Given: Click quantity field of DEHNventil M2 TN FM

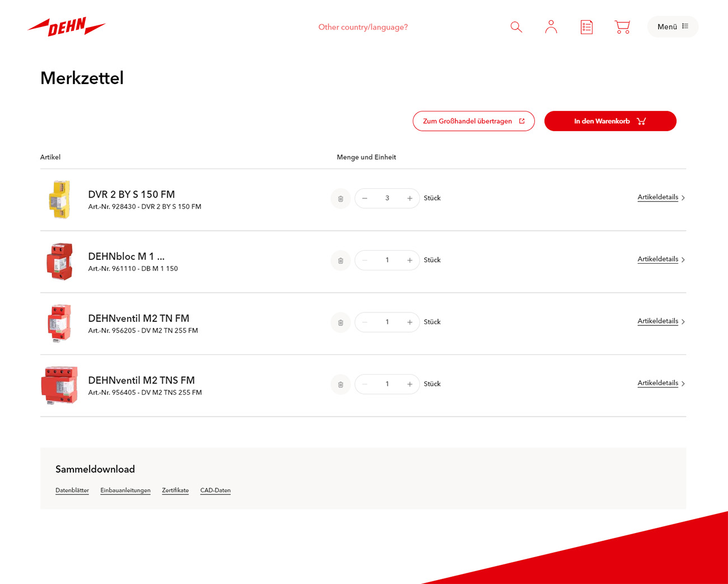Looking at the screenshot, I should coord(387,322).
